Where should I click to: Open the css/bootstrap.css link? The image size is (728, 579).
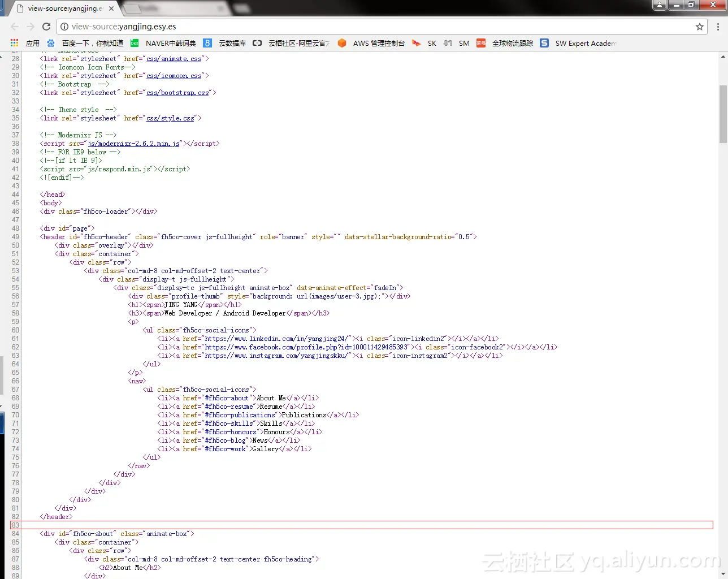pyautogui.click(x=177, y=93)
